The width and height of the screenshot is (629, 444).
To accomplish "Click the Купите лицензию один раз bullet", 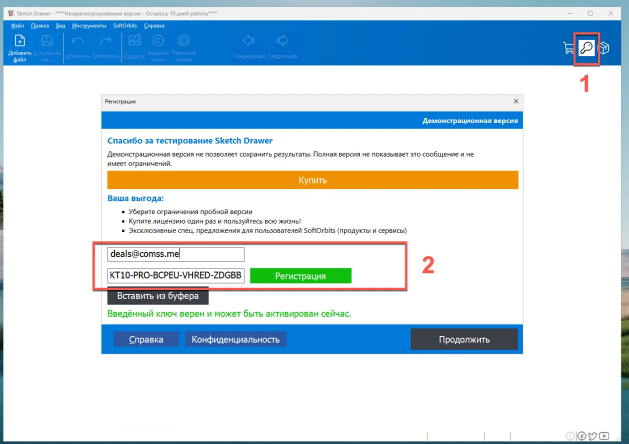I will pos(215,221).
